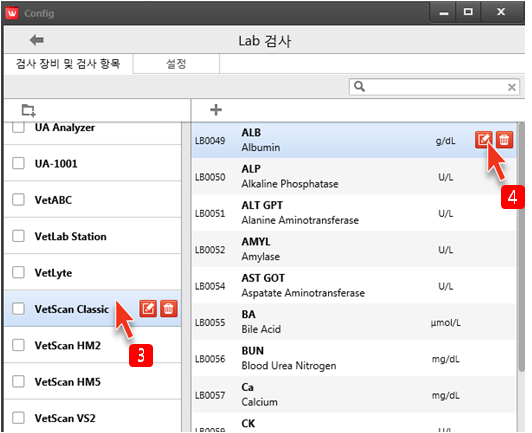This screenshot has height=433, width=532.
Task: Check the UA Analyzer checkbox
Action: pos(18,127)
